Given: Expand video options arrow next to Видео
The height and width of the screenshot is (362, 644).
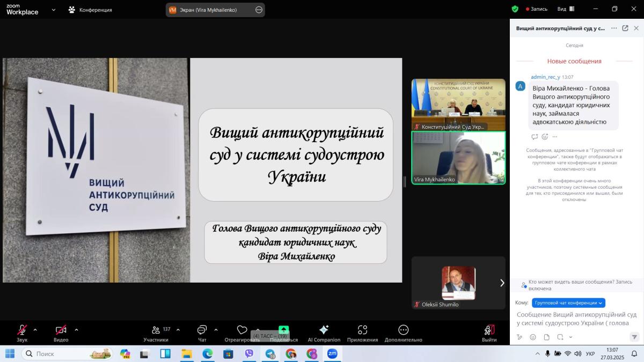Looking at the screenshot, I should pyautogui.click(x=76, y=330).
